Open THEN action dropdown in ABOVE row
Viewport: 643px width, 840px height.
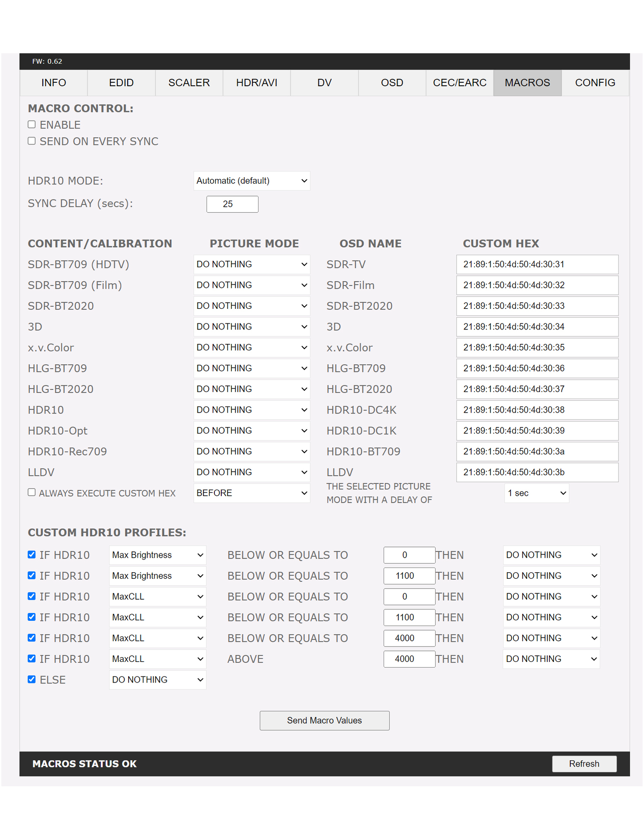[x=551, y=659]
